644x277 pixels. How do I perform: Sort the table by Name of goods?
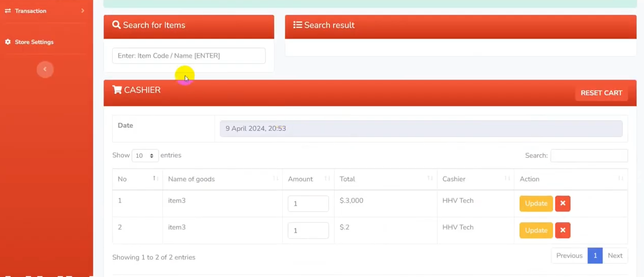click(222, 179)
